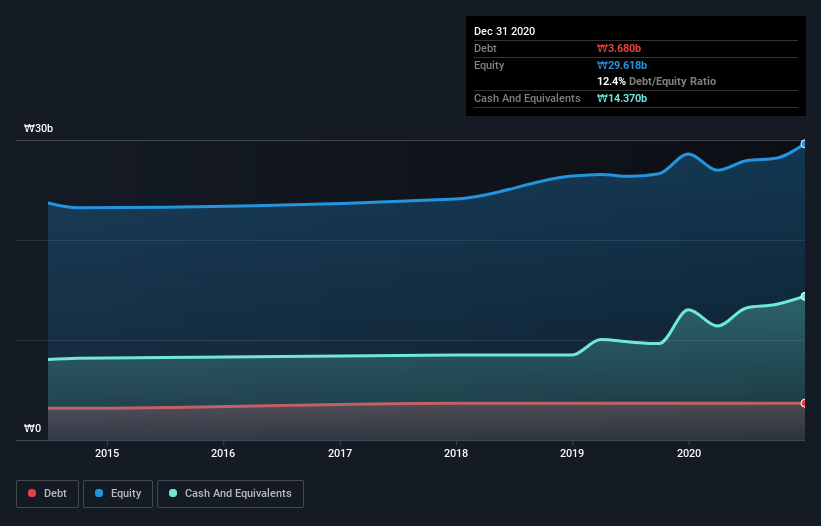Screen dimensions: 821x526
Task: Click the 12.4% Debt/Equity Ratio text
Action: (x=657, y=82)
